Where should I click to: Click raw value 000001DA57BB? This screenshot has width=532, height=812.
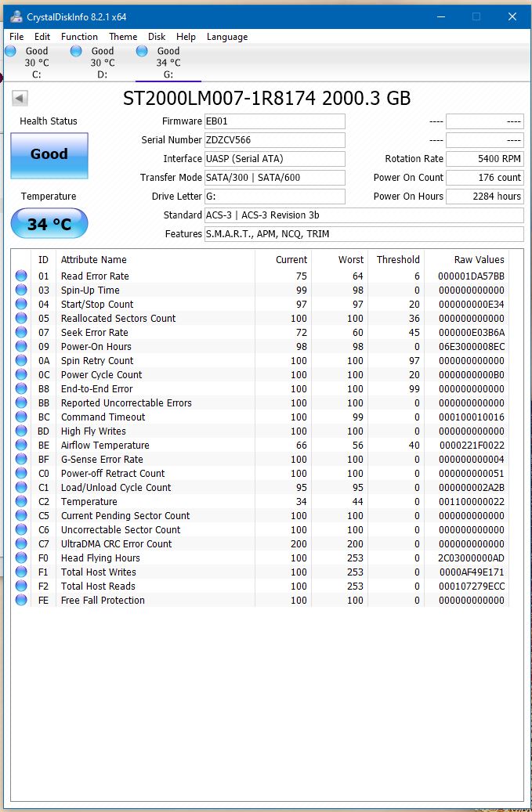click(471, 276)
